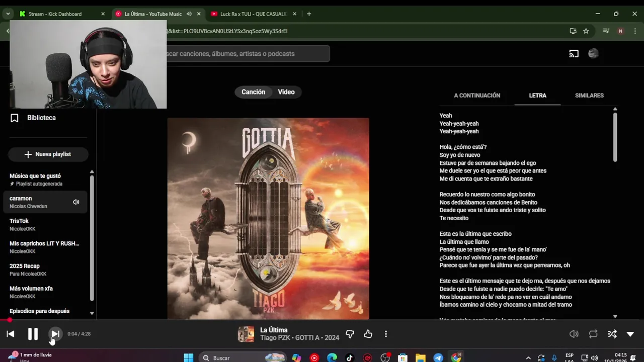Collapse the player page with down arrow
This screenshot has width=644, height=362.
(630, 334)
